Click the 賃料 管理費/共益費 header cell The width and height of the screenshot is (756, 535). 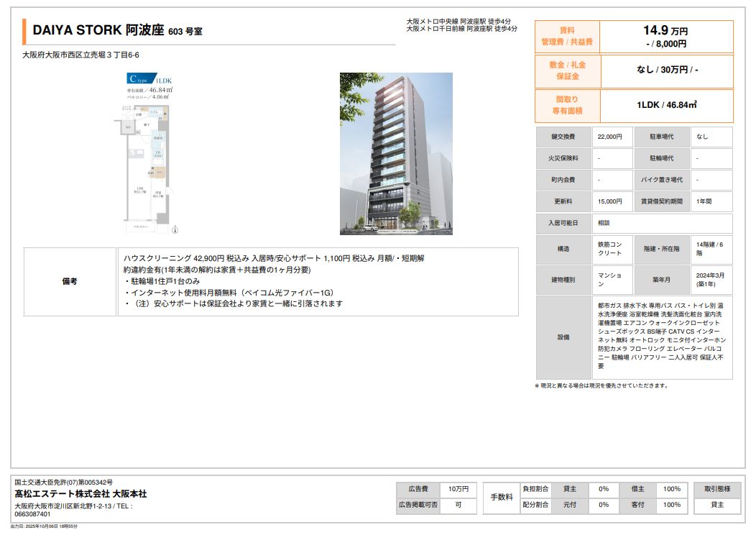click(x=566, y=37)
